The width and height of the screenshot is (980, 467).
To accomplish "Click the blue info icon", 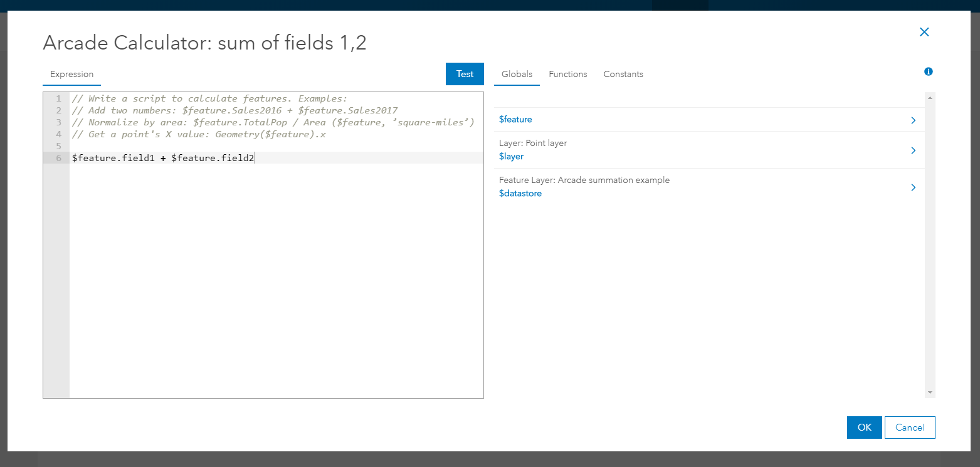I will [x=929, y=71].
